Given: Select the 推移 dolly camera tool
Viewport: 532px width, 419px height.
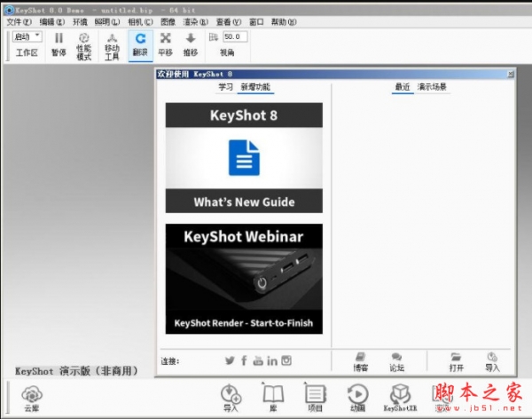Looking at the screenshot, I should coord(191,44).
